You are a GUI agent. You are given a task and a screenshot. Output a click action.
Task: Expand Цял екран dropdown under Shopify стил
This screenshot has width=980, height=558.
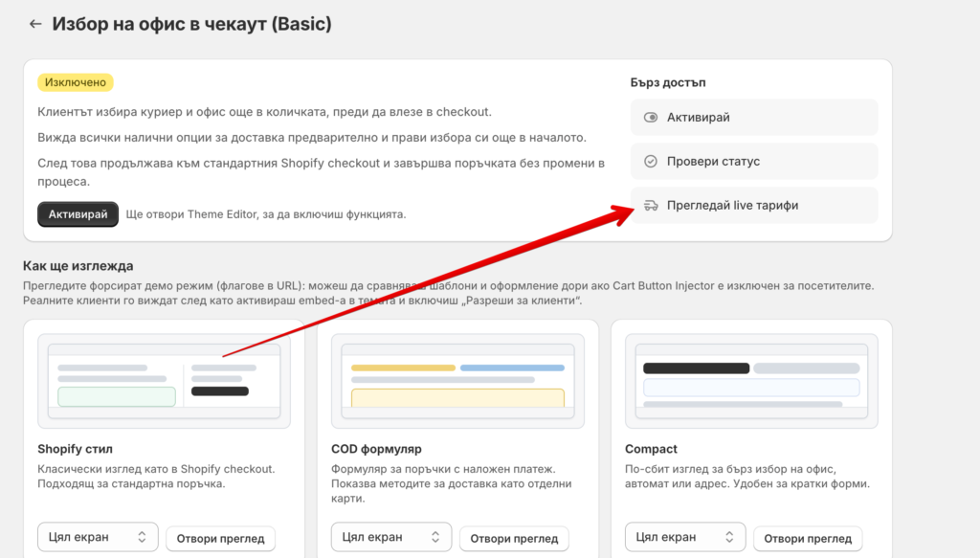point(99,537)
